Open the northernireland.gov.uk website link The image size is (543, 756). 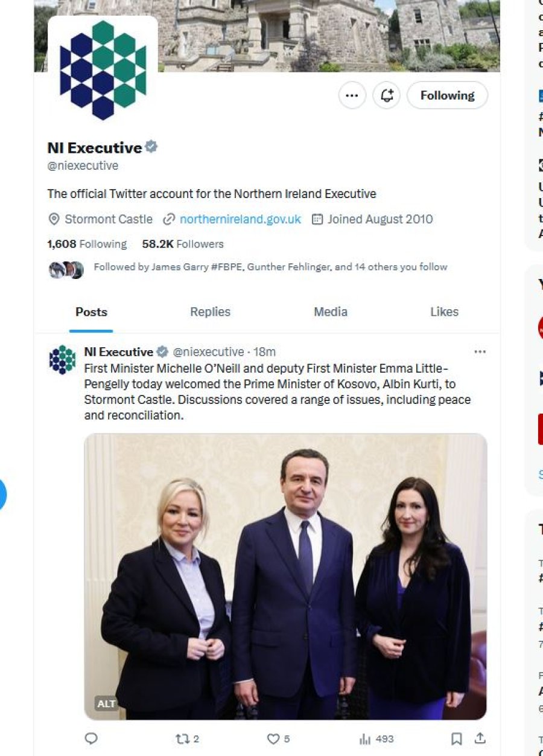click(240, 219)
